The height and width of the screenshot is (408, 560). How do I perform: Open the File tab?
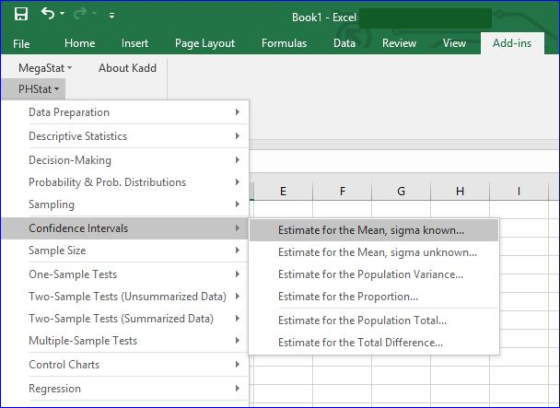click(21, 44)
